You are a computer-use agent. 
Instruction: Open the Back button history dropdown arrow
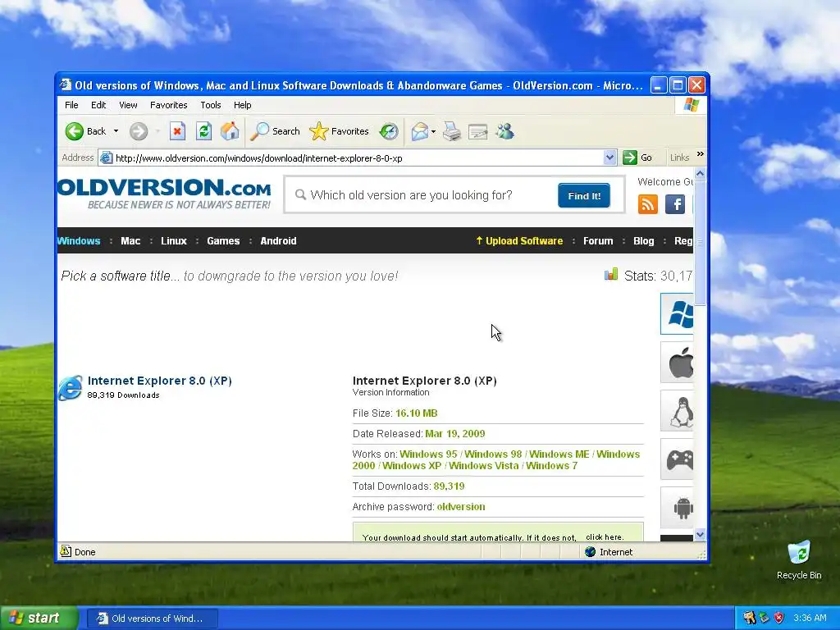click(116, 131)
